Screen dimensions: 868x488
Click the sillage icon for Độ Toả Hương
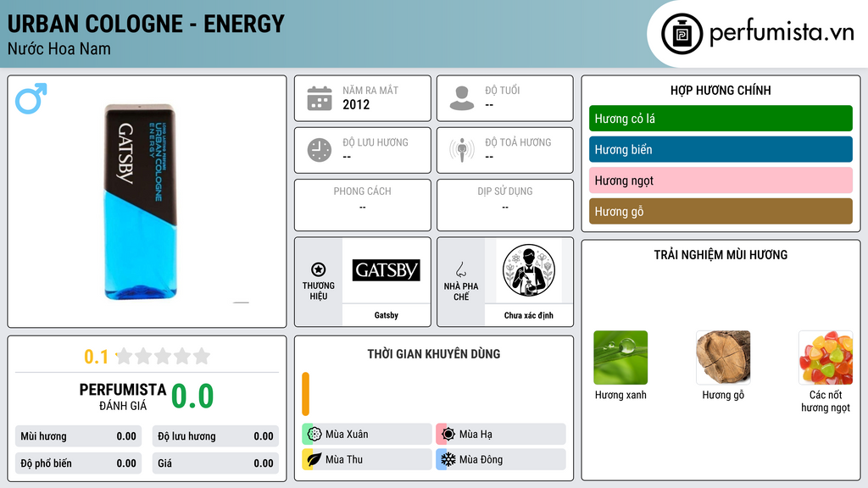pyautogui.click(x=462, y=150)
